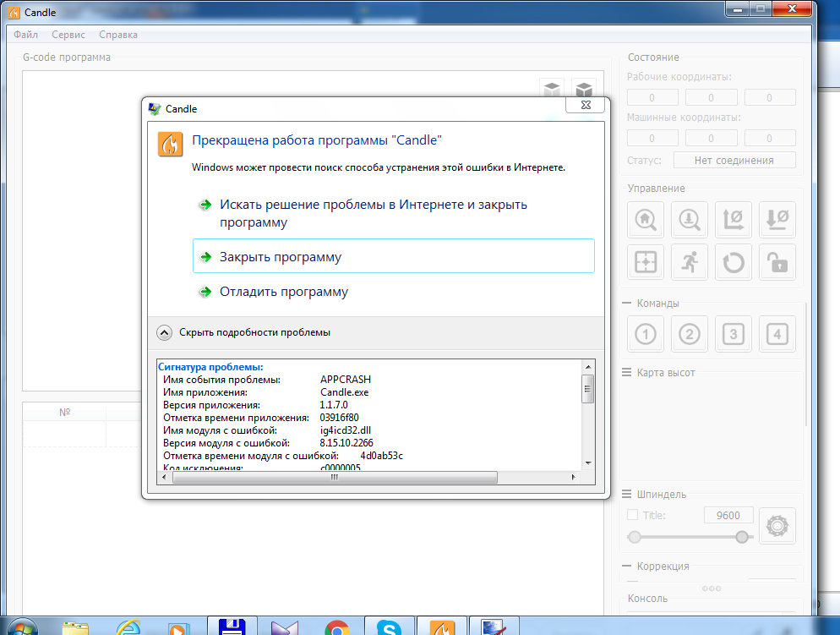This screenshot has height=635, width=840.
Task: Collapse the Карта высот panel
Action: point(626,372)
